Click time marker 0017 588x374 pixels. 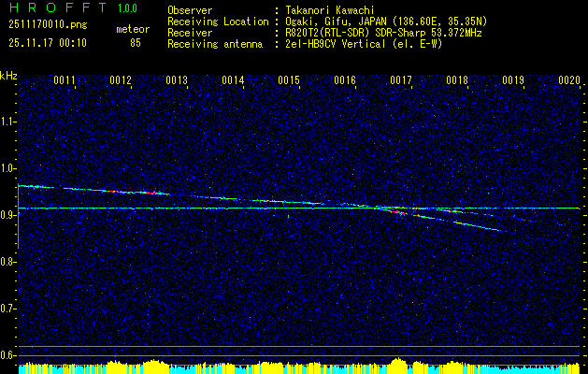pos(401,80)
